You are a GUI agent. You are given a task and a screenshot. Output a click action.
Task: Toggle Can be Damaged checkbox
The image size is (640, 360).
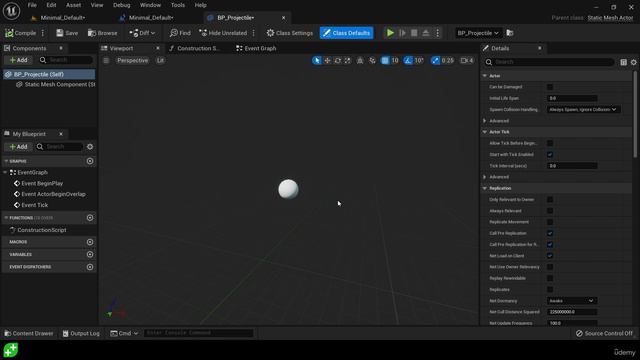(550, 87)
